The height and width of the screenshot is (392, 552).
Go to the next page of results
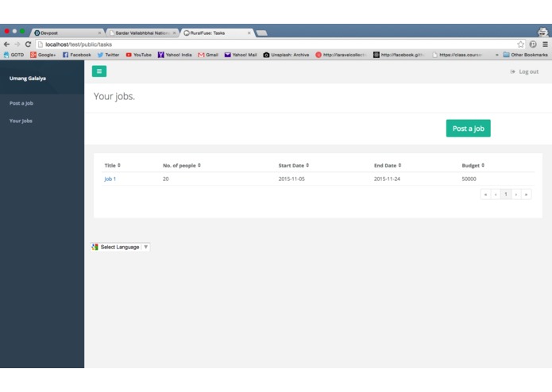pos(516,194)
